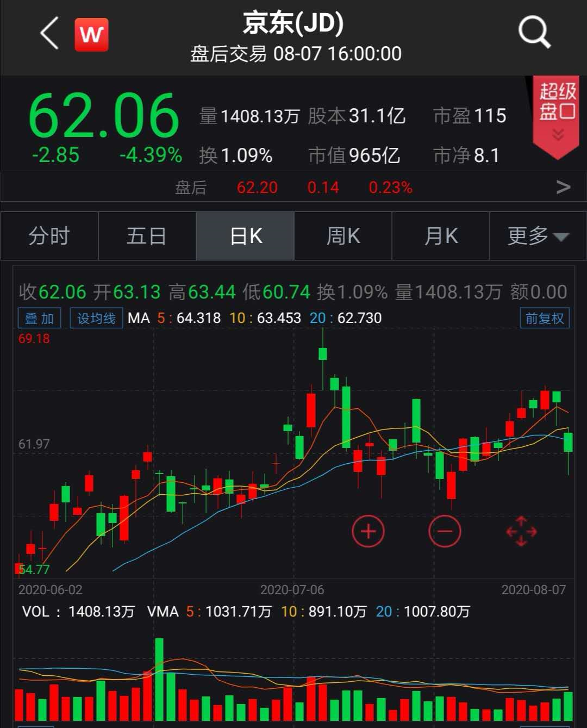Tap the tallest green volume bar

[159, 680]
